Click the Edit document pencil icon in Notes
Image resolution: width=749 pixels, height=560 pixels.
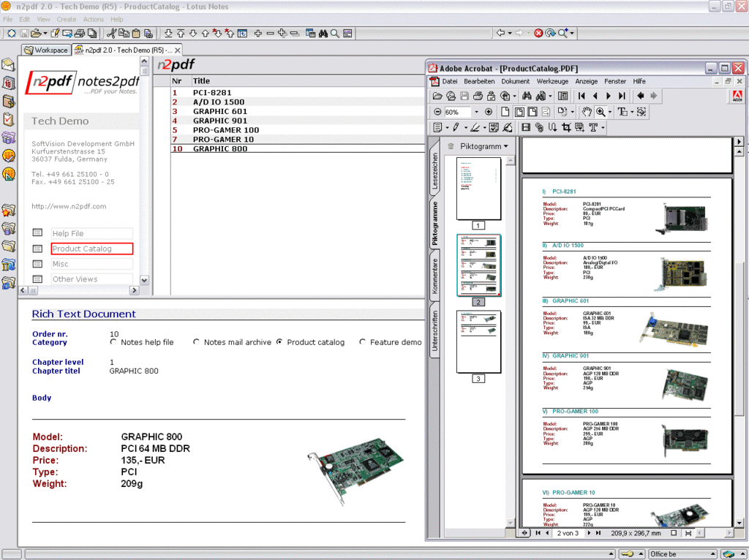point(55,33)
